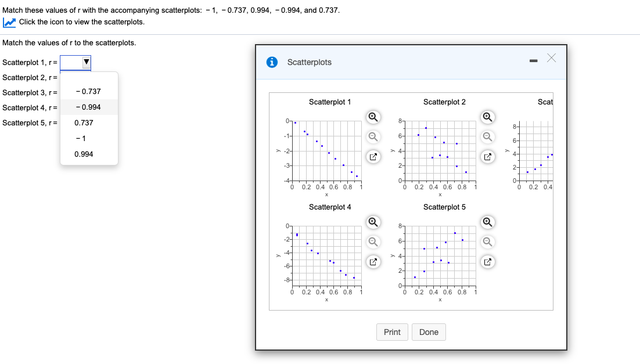Minimize the Scatterplots dialog

[x=533, y=61]
